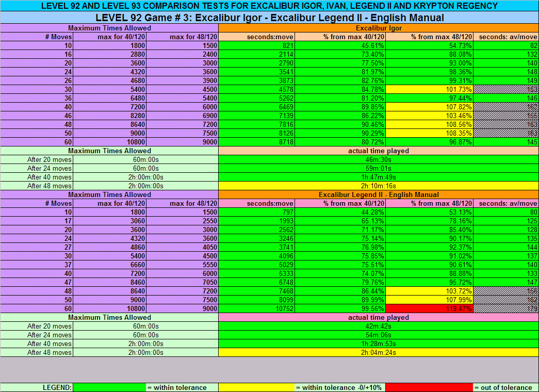Select the seconds value 6469
Image resolution: width=539 pixels, height=392 pixels.
click(x=256, y=107)
